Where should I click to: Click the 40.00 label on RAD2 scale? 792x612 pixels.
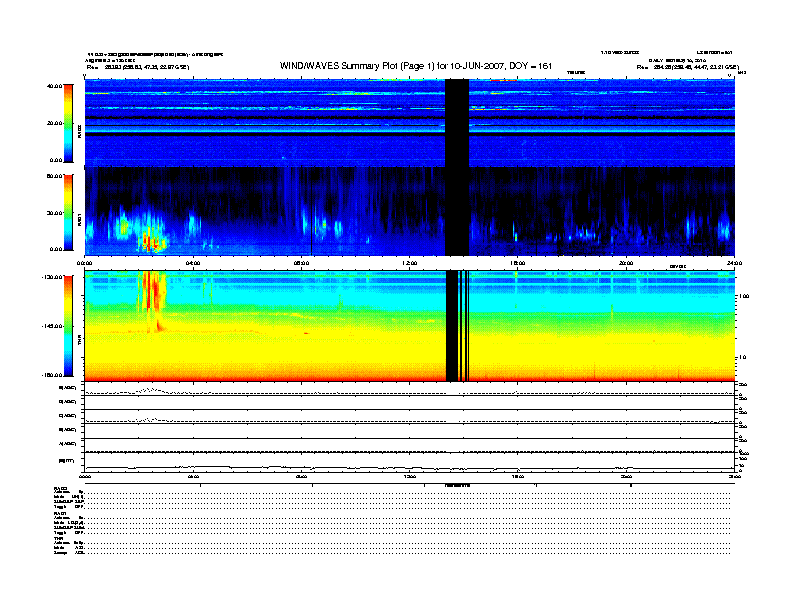pyautogui.click(x=55, y=86)
